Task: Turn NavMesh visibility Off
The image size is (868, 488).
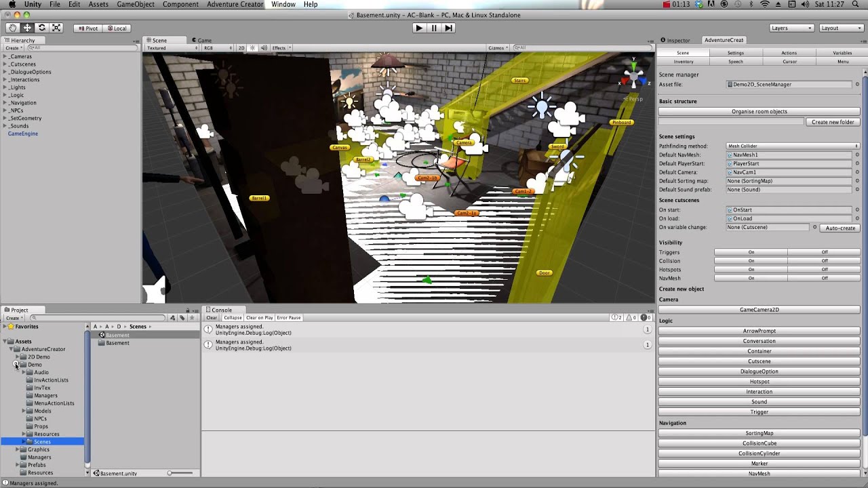Action: pos(825,279)
